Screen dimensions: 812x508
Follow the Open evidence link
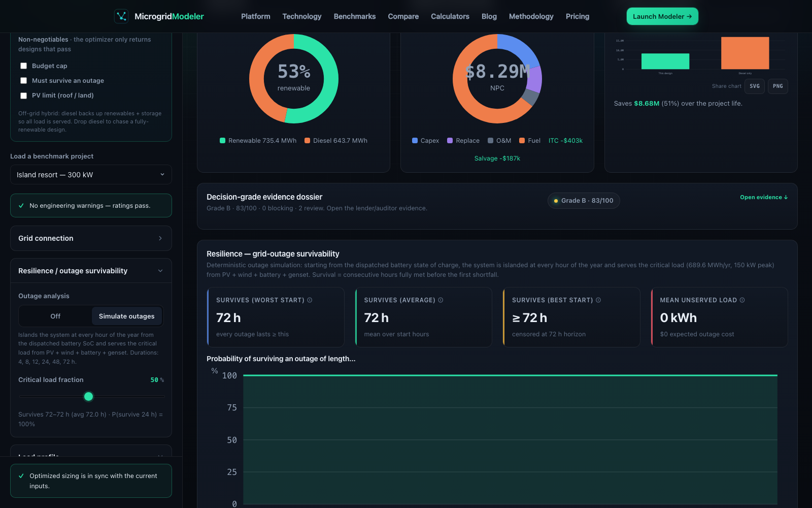(x=764, y=197)
